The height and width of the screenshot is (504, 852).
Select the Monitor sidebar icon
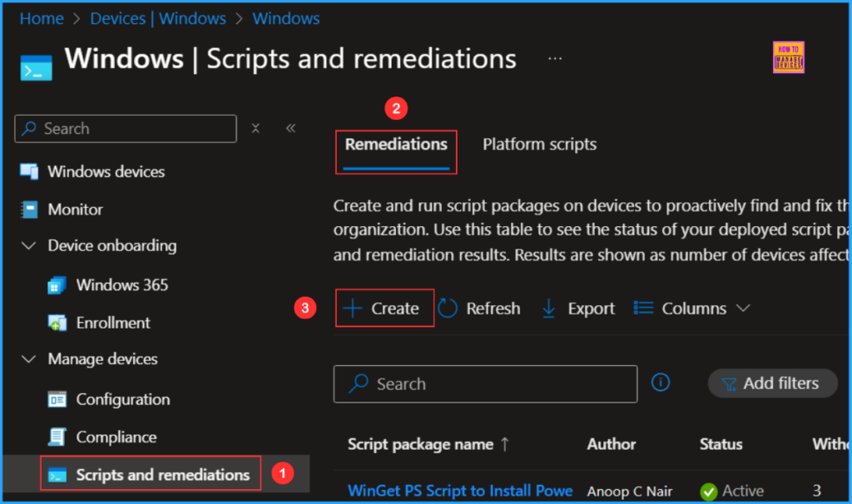click(29, 209)
